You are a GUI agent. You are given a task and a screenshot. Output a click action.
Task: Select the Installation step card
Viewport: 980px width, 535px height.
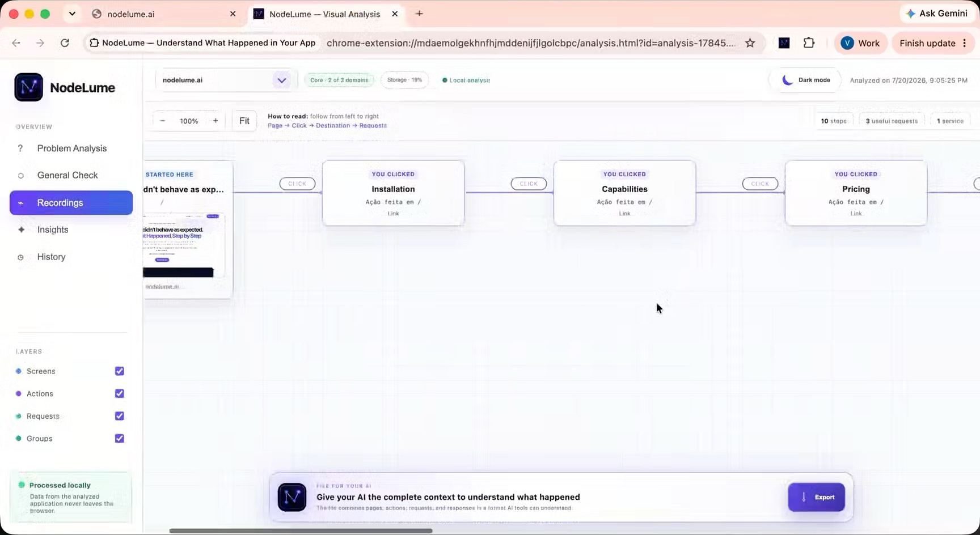393,193
